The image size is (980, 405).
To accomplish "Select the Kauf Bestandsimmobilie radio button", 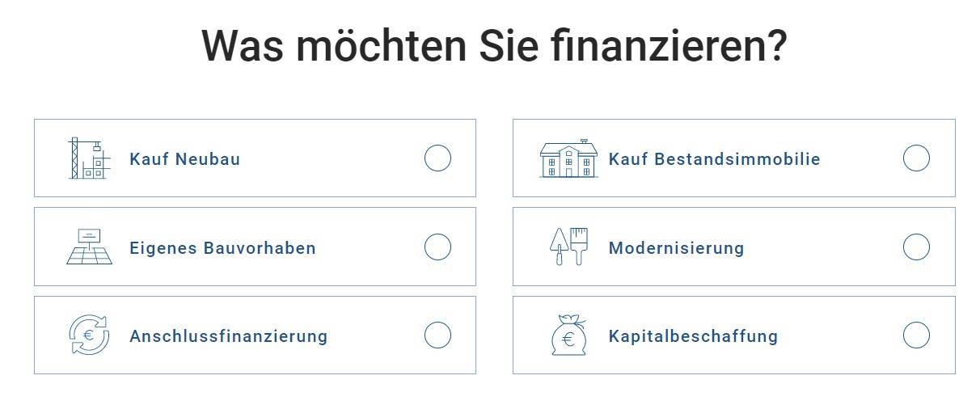I will 916,158.
